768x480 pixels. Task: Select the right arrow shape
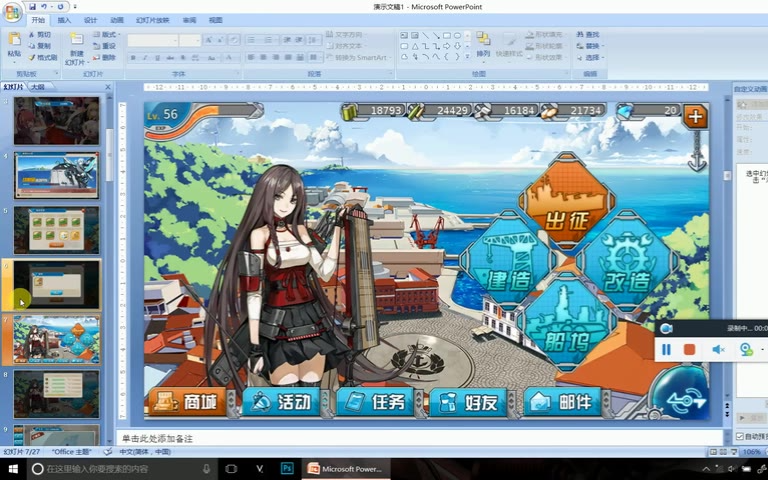447,46
